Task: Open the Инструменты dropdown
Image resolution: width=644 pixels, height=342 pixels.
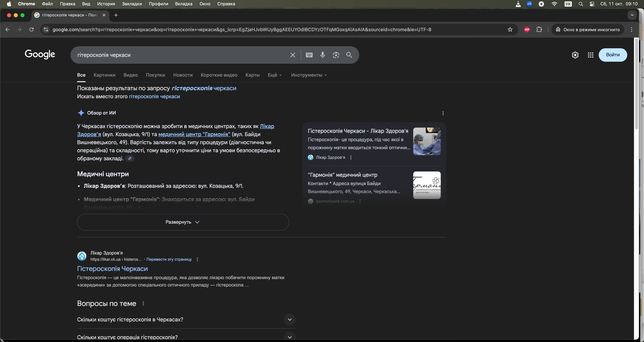Action: (309, 75)
